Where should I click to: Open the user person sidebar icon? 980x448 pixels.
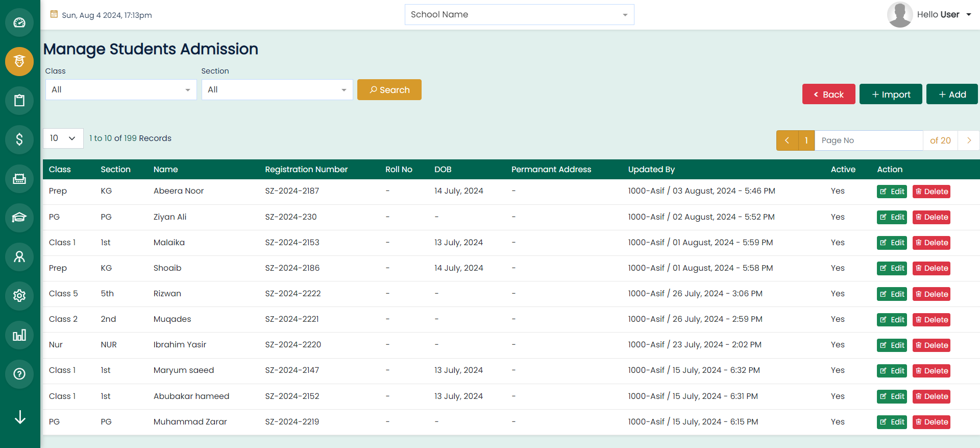click(19, 256)
